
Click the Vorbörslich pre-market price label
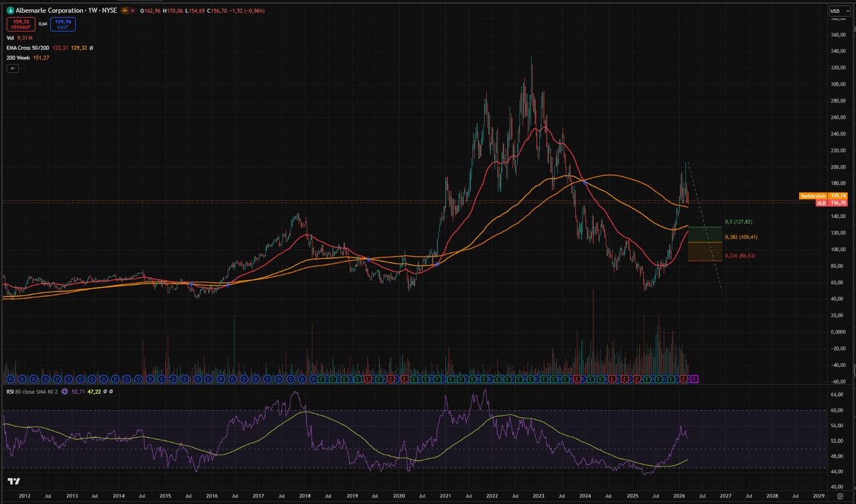[813, 196]
